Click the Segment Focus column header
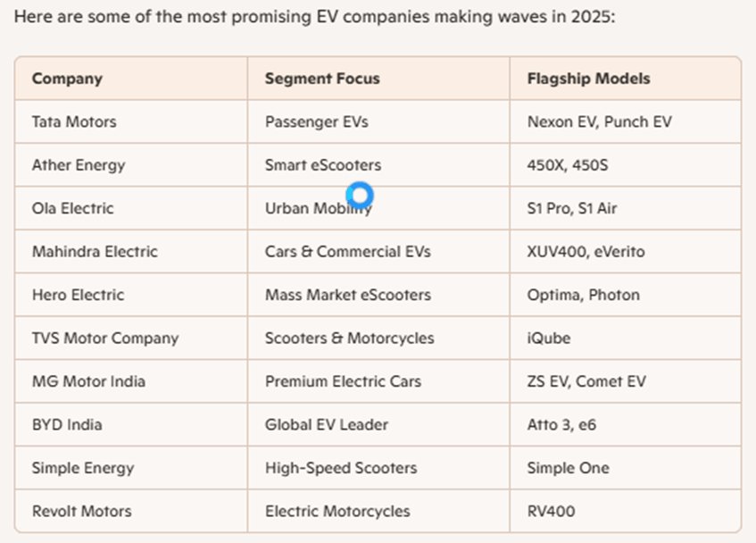 (x=322, y=79)
